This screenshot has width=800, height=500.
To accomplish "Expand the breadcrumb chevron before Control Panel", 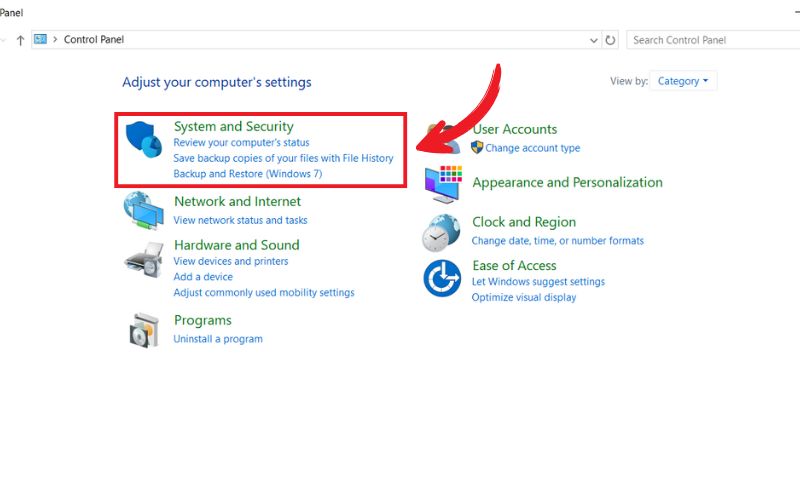I will tap(55, 39).
